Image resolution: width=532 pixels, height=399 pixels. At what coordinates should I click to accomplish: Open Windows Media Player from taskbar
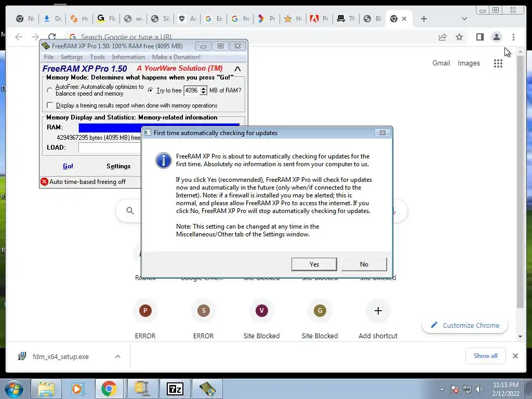[77, 389]
